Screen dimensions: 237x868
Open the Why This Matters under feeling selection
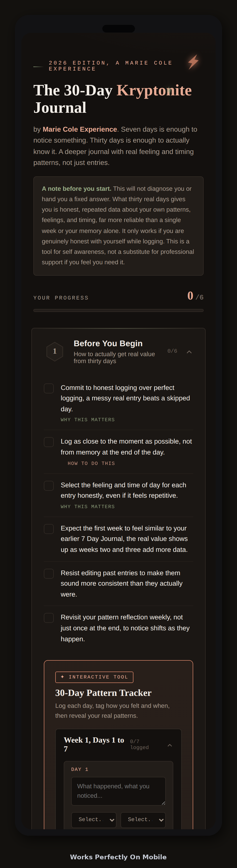tap(88, 506)
